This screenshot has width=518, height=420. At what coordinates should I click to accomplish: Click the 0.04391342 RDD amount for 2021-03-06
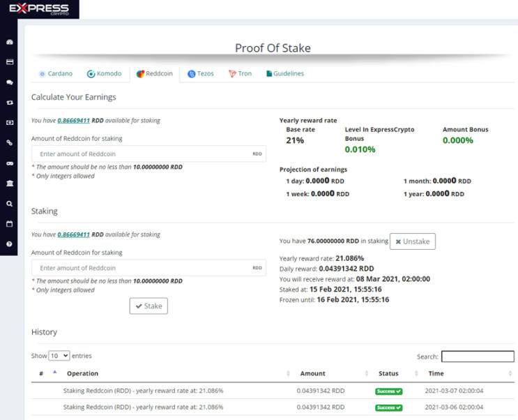(x=321, y=407)
